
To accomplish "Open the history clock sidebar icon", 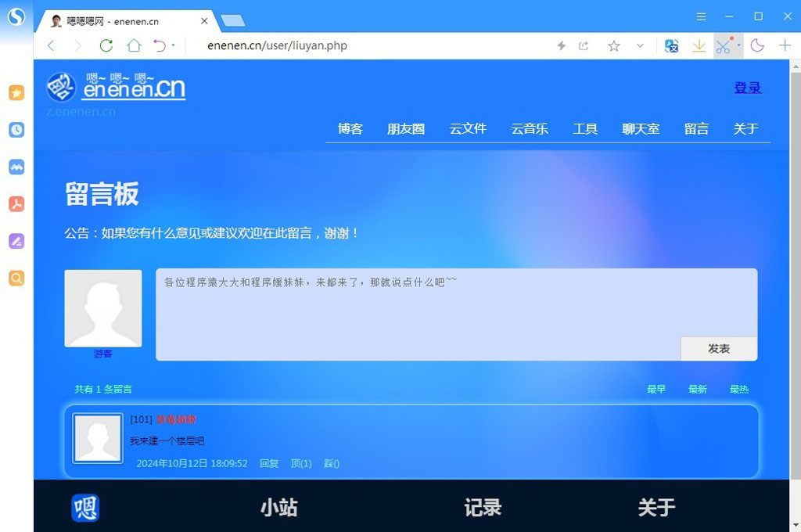I will coord(16,130).
